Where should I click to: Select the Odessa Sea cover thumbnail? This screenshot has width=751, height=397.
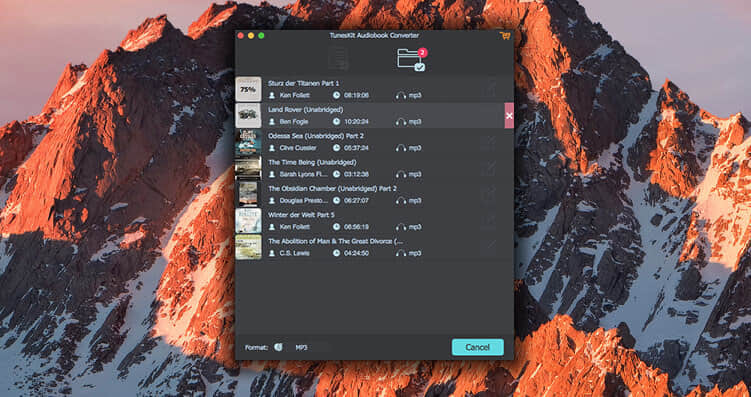(248, 142)
